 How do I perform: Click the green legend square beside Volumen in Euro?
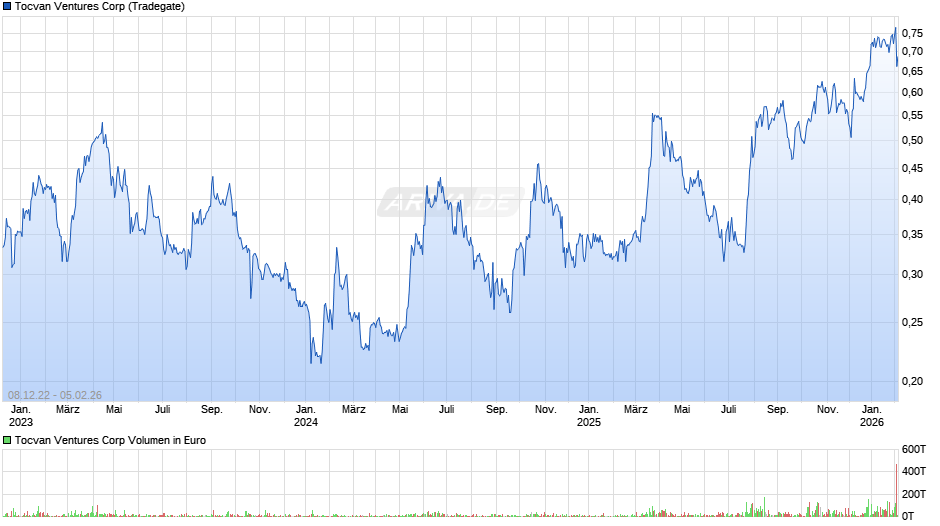point(7,440)
